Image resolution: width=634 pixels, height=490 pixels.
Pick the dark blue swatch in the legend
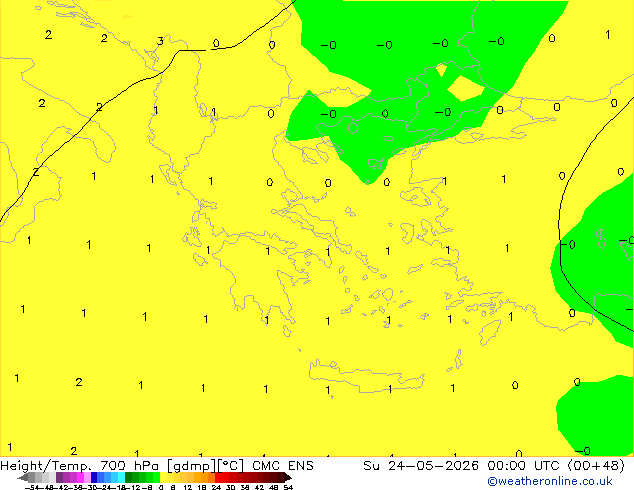point(94,477)
